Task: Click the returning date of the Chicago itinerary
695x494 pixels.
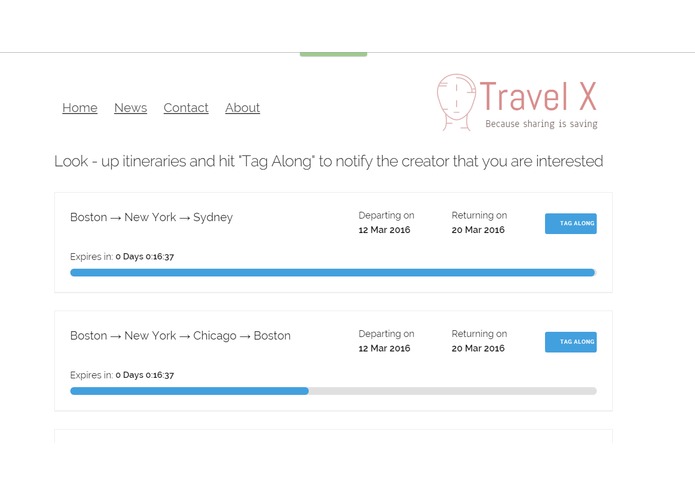Action: (x=478, y=348)
